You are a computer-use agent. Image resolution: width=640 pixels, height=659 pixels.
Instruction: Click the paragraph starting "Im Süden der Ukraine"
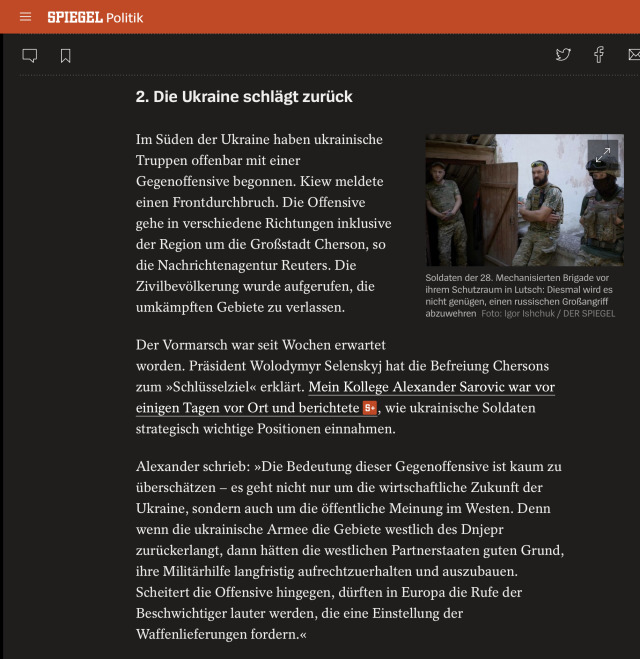[x=263, y=223]
